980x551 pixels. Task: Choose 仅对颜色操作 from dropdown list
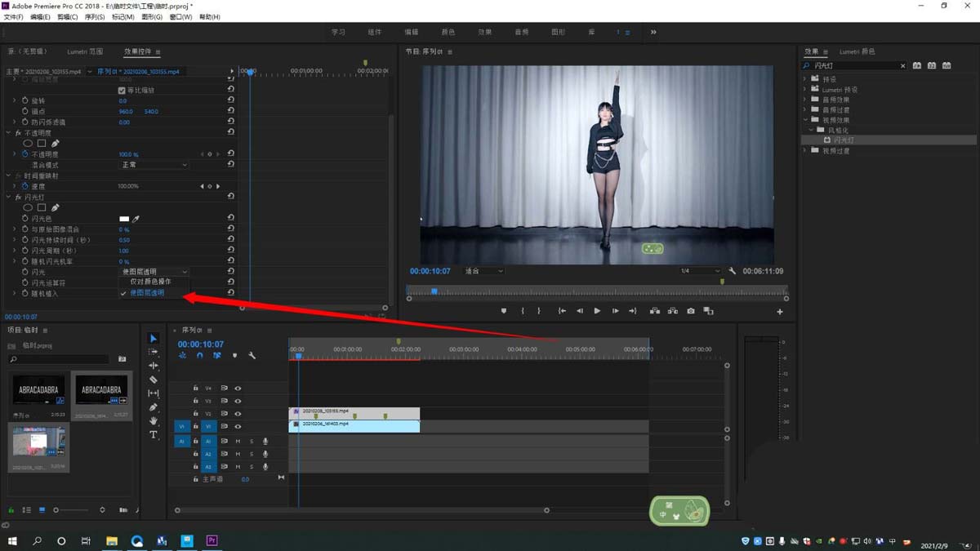(151, 282)
